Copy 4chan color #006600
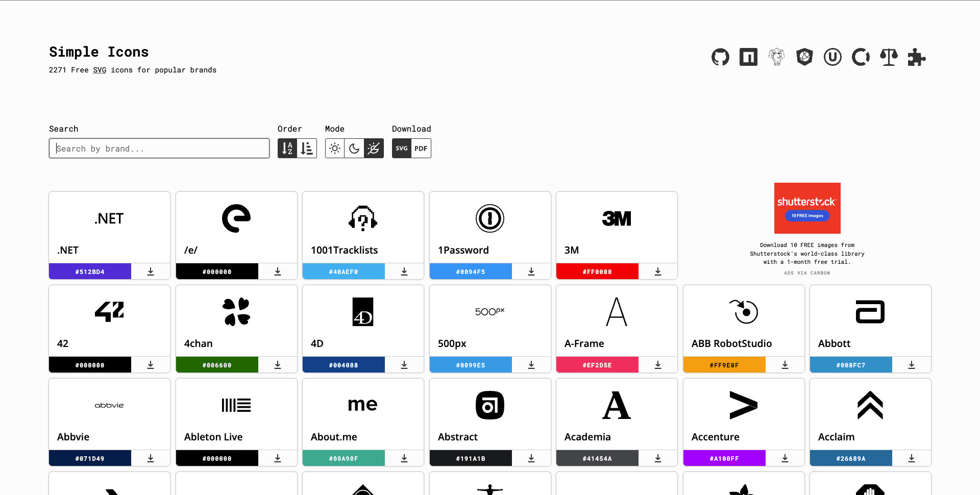The width and height of the screenshot is (980, 495). tap(217, 365)
